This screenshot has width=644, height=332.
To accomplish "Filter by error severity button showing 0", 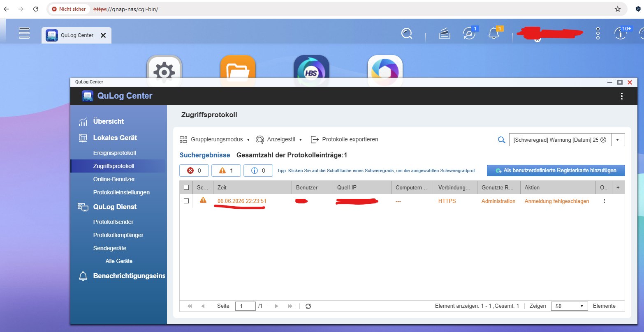I will click(x=194, y=171).
